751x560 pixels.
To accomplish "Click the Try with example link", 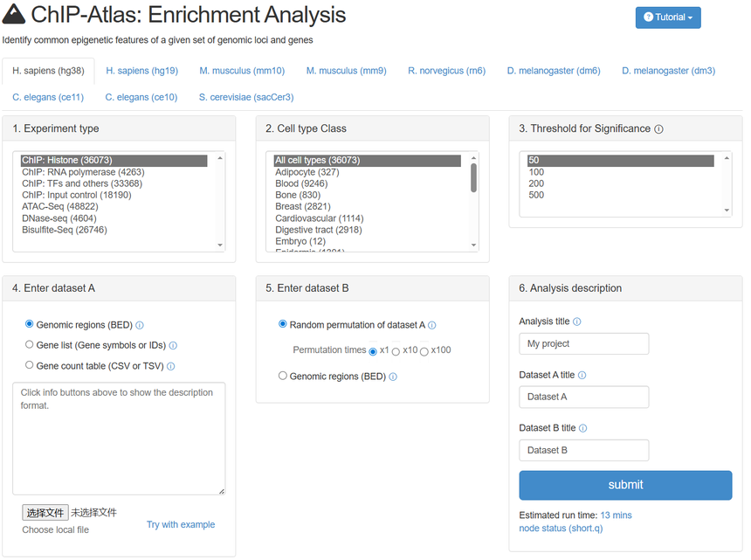I will point(181,524).
